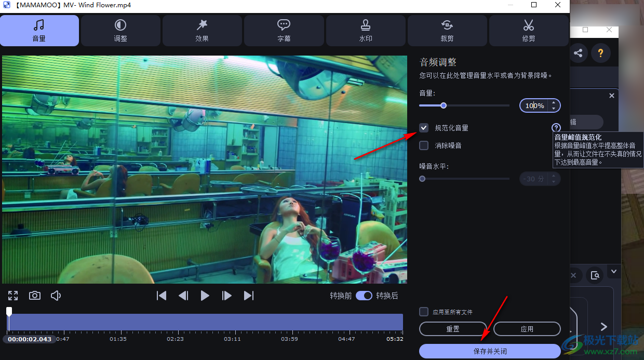
Task: Click the volume slider handle
Action: pos(444,105)
